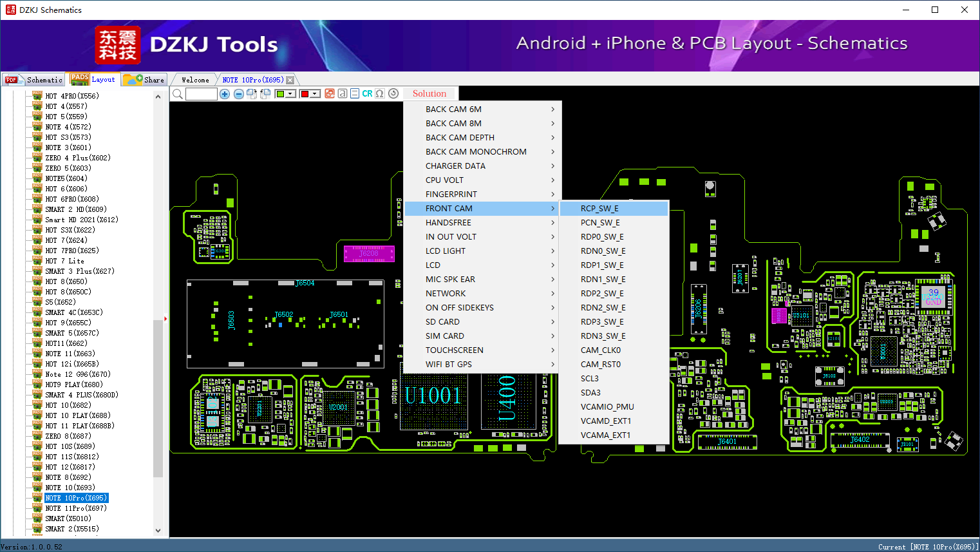
Task: Click the U1001 chip on the PCB layout
Action: coord(433,395)
